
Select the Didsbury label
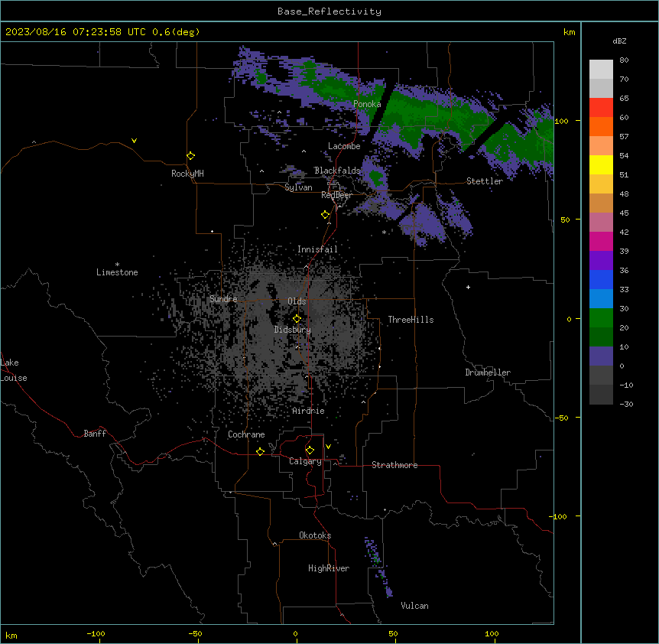click(x=293, y=330)
